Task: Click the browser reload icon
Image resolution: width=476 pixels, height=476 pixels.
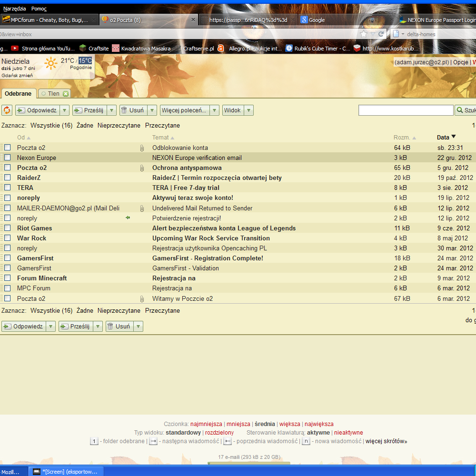Action: pyautogui.click(x=381, y=34)
